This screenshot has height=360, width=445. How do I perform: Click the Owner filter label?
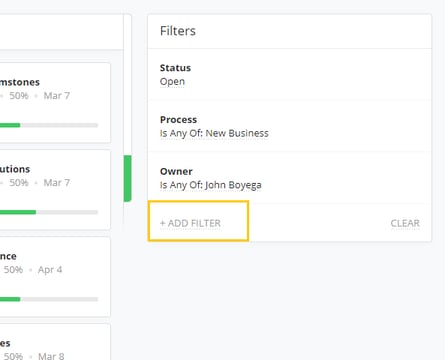click(176, 171)
